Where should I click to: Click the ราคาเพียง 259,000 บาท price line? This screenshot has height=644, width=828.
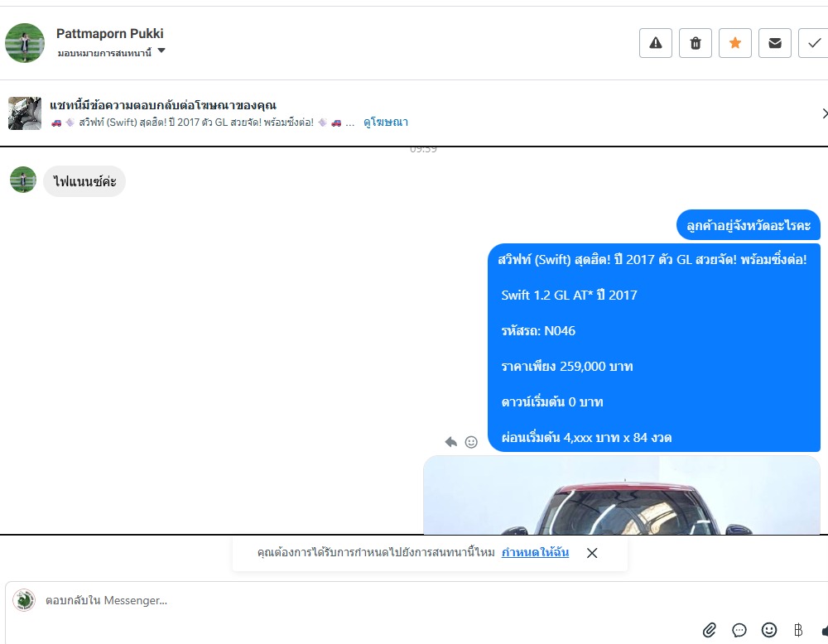566,367
